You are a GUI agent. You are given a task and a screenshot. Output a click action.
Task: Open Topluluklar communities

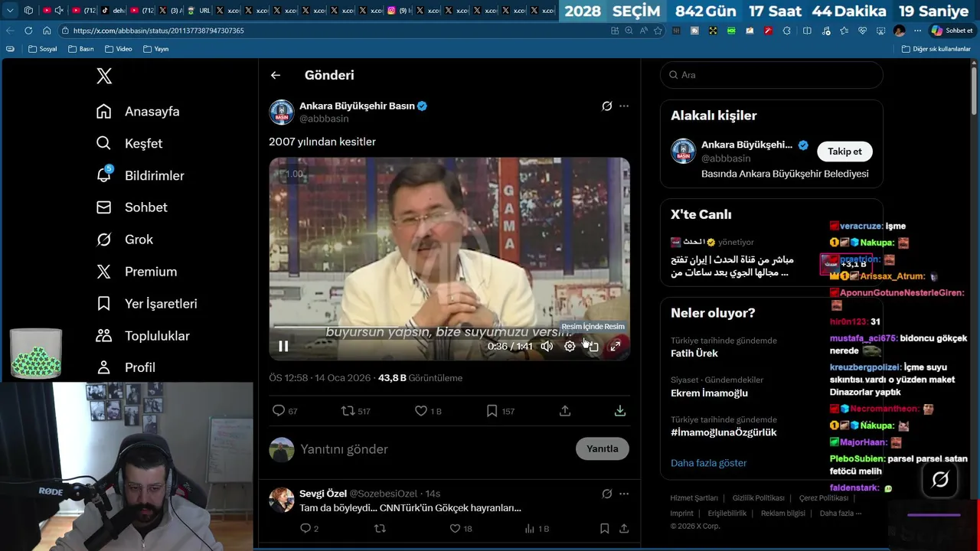(143, 336)
